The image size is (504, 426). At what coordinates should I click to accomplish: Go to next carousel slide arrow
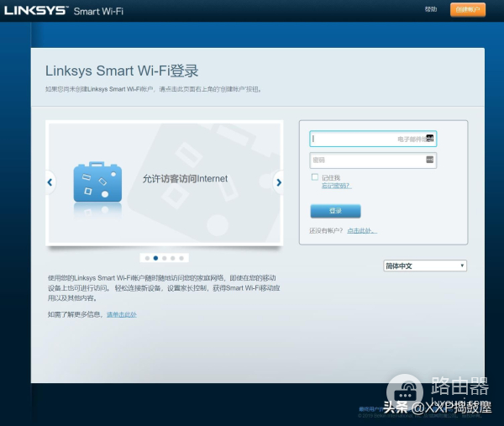coord(278,182)
